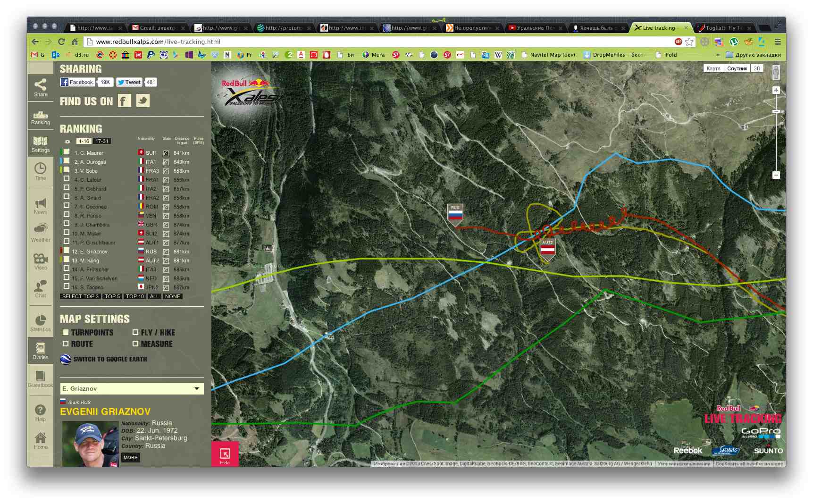The height and width of the screenshot is (504, 813).
Task: Enable the Turnpoints checkbox
Action: point(66,332)
